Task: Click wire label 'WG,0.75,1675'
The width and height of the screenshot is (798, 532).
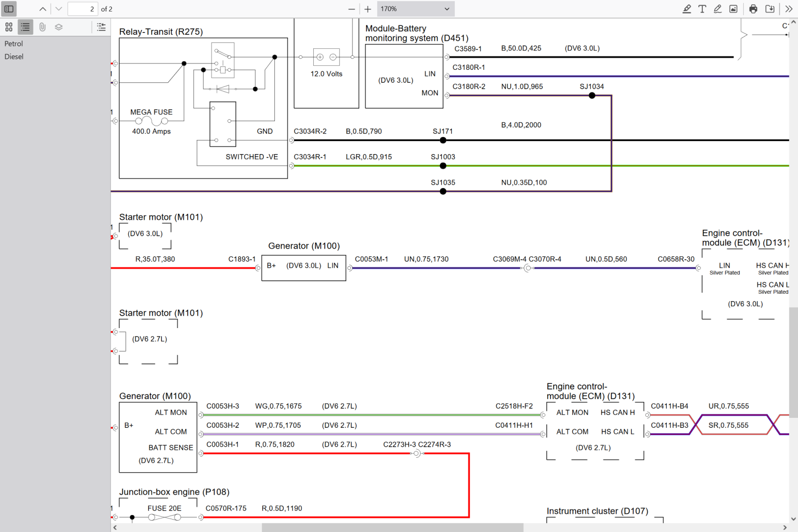Action: (x=278, y=406)
